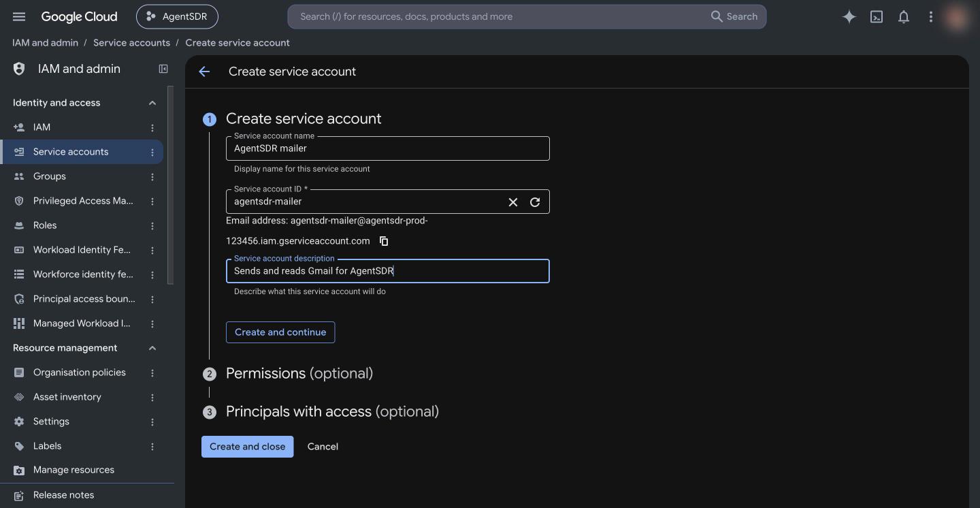Open notifications bell icon

pos(904,17)
